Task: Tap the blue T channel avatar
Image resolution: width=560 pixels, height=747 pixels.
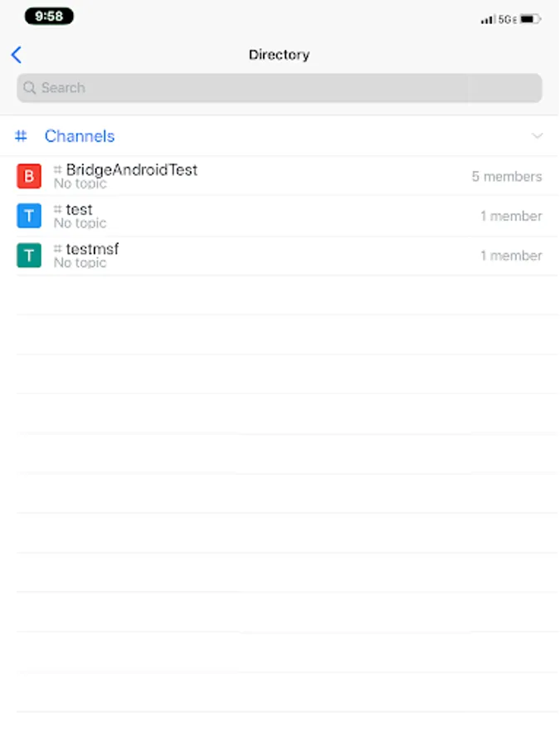Action: click(x=29, y=216)
